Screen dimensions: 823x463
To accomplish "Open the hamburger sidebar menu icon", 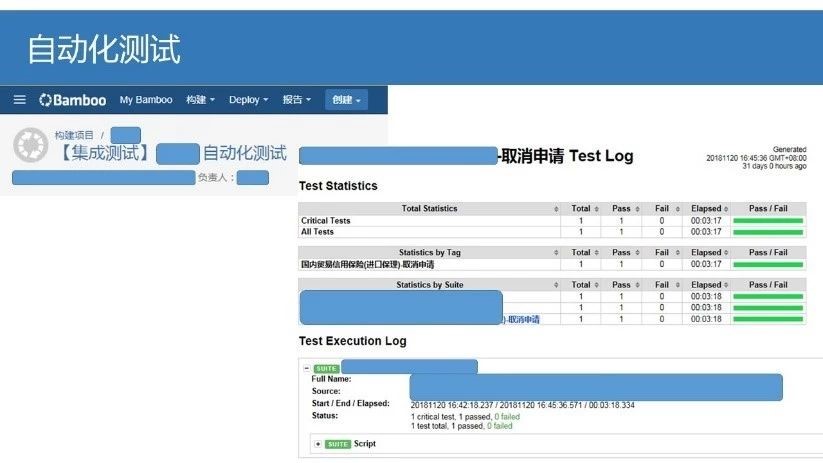I will pos(19,100).
